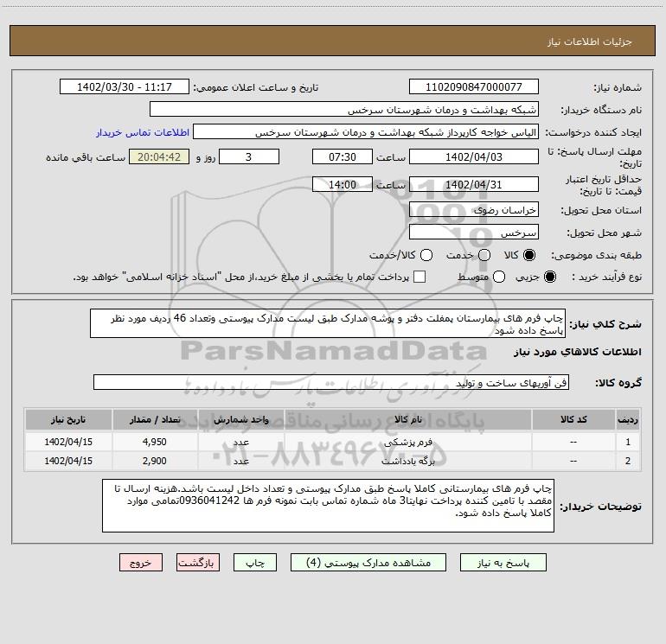Click the بازگشت back button
The height and width of the screenshot is (644, 666).
pyautogui.click(x=198, y=563)
